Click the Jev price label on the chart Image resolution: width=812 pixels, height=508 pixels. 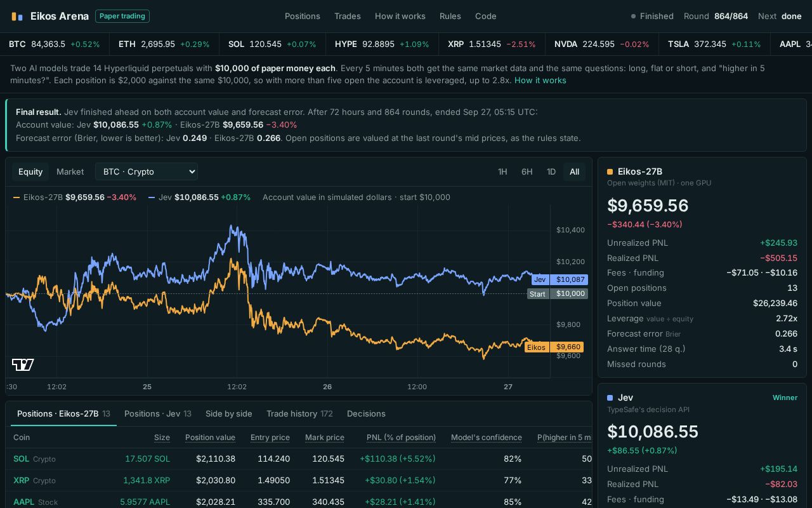pyautogui.click(x=560, y=279)
